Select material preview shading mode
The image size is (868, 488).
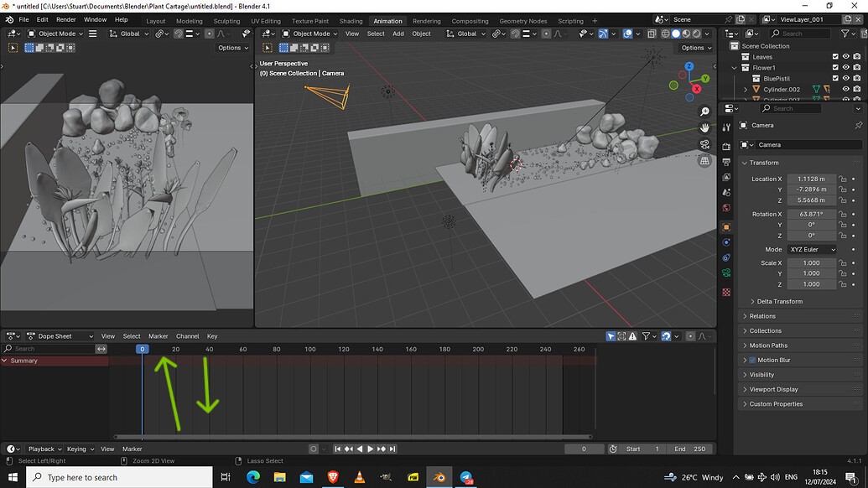point(686,34)
